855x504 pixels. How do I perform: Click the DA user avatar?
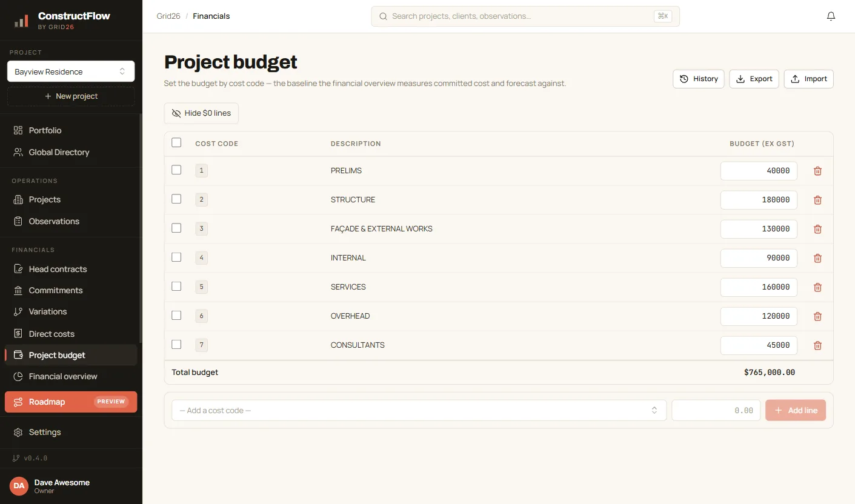pyautogui.click(x=19, y=486)
